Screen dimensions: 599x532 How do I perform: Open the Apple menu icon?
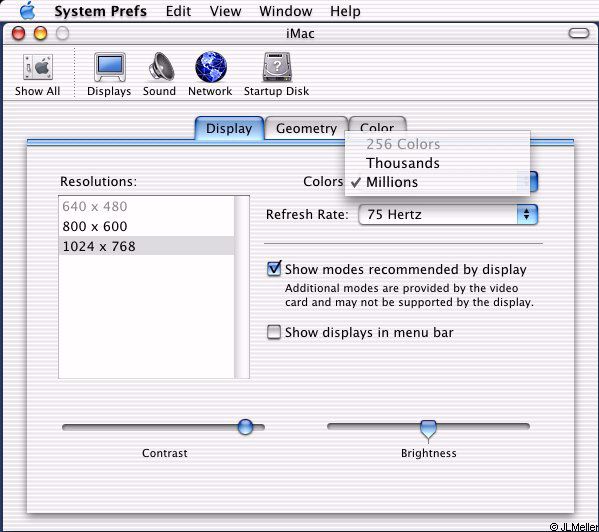28,10
